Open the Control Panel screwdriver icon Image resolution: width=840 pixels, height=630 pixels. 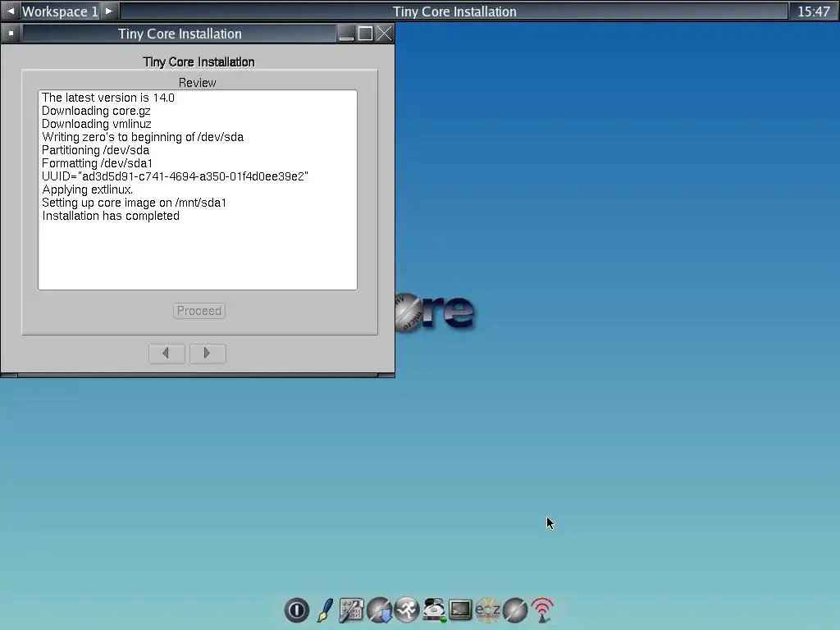click(351, 610)
